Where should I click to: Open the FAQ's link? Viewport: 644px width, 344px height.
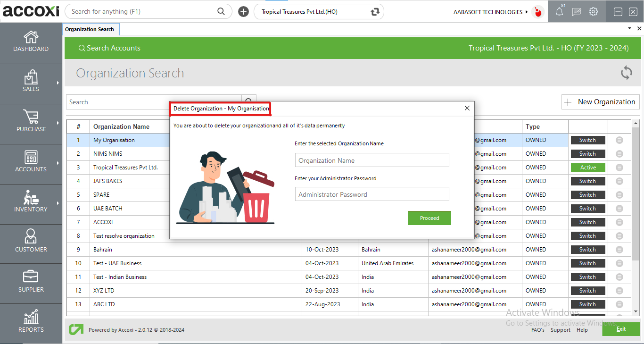pos(538,330)
